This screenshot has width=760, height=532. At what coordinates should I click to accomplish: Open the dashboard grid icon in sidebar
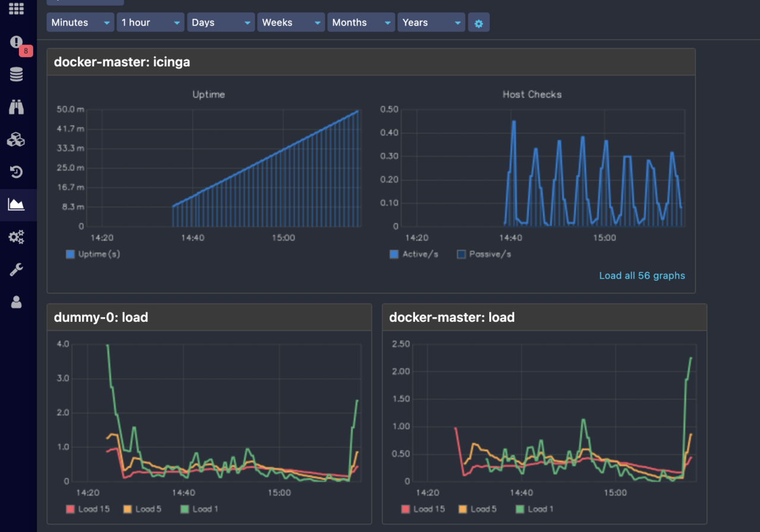[x=17, y=9]
